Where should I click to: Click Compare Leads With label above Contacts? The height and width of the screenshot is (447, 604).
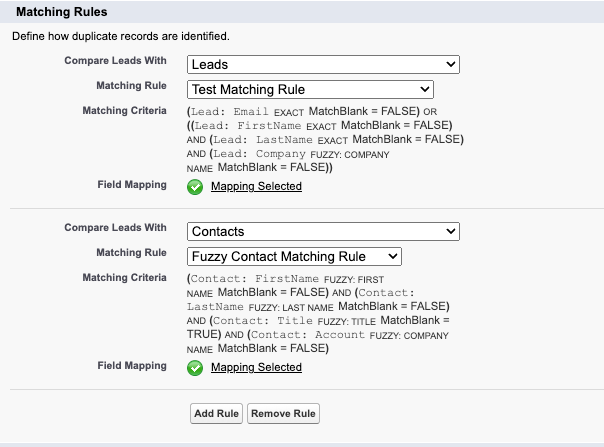pyautogui.click(x=115, y=227)
